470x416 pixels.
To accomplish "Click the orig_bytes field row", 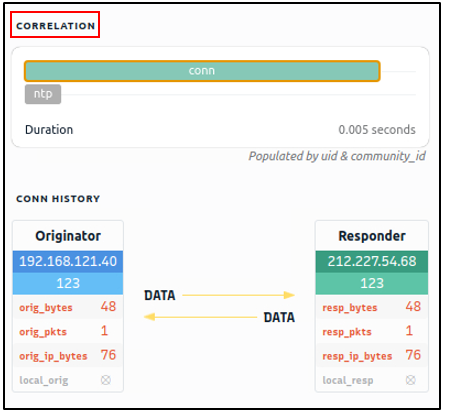I will pos(68,307).
